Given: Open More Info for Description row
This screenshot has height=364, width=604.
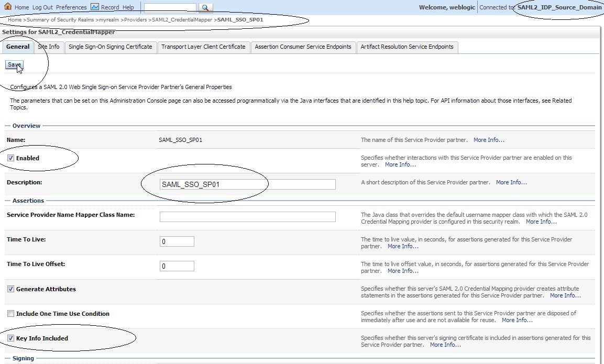Looking at the screenshot, I should (x=511, y=182).
